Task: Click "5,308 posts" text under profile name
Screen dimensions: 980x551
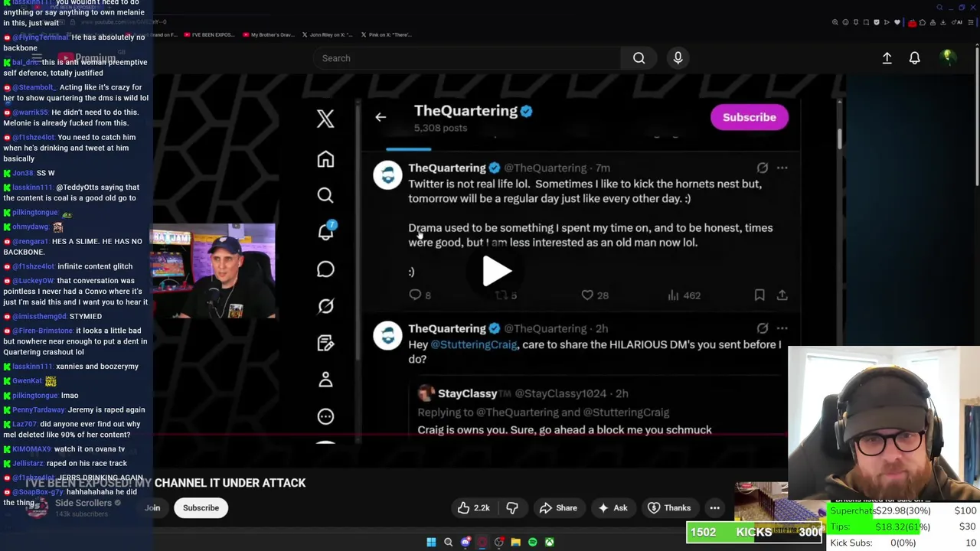Action: click(x=440, y=128)
